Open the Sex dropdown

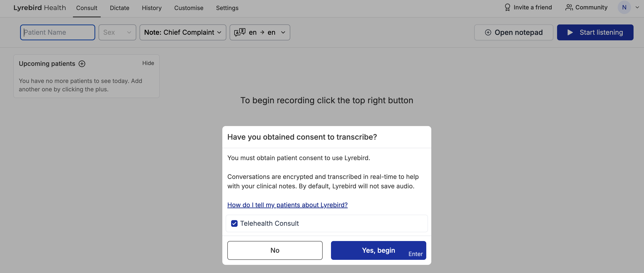(117, 32)
